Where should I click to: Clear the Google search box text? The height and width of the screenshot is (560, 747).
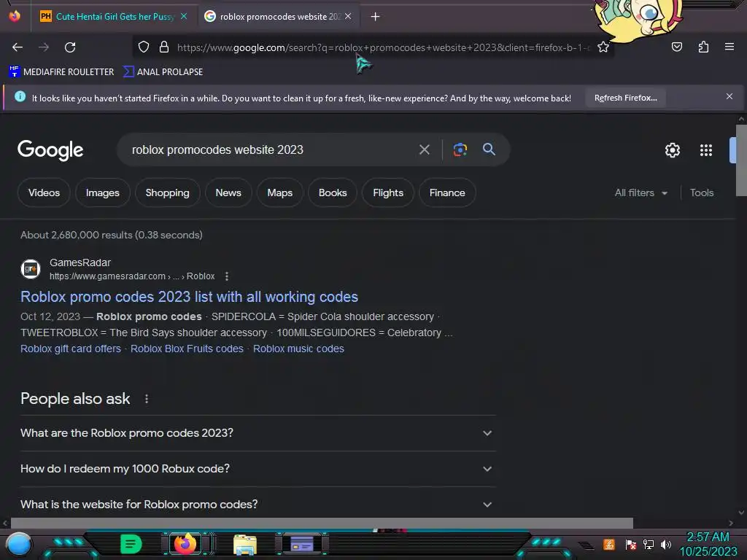point(424,150)
